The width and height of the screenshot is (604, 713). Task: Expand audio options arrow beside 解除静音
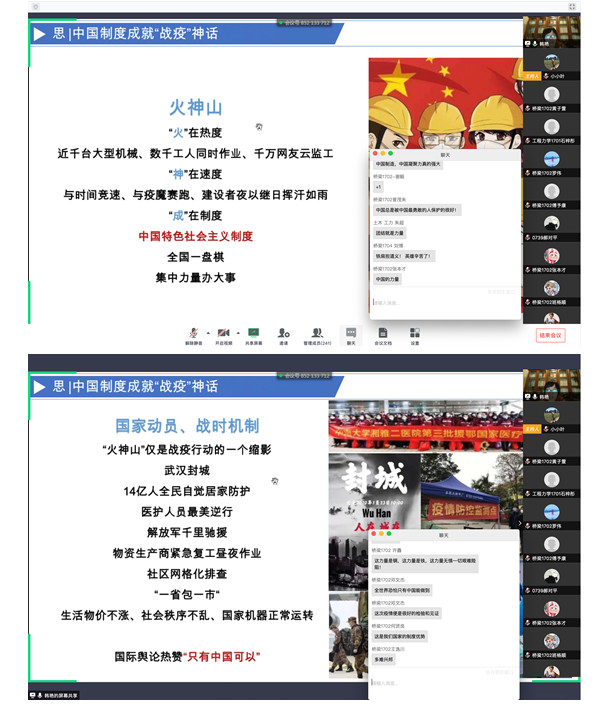click(x=207, y=332)
